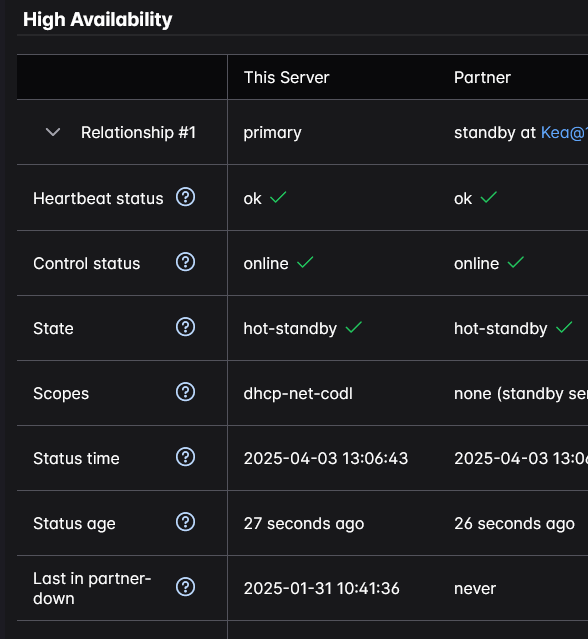The height and width of the screenshot is (639, 588).
Task: Click This Server hot-standby state
Action: (x=290, y=329)
